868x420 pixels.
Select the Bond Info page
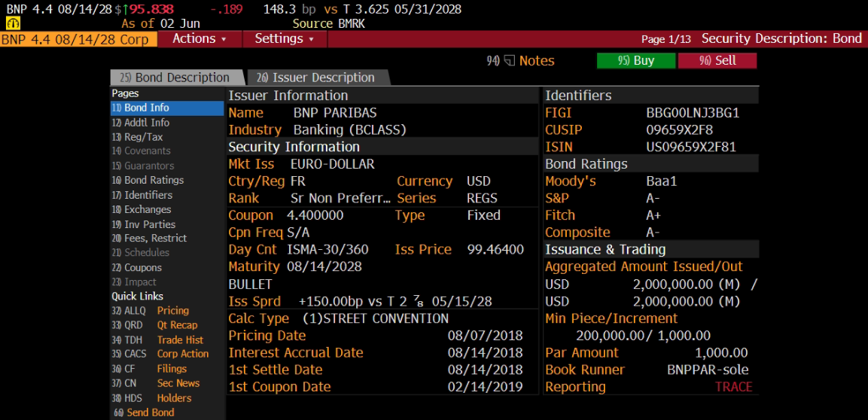click(167, 108)
